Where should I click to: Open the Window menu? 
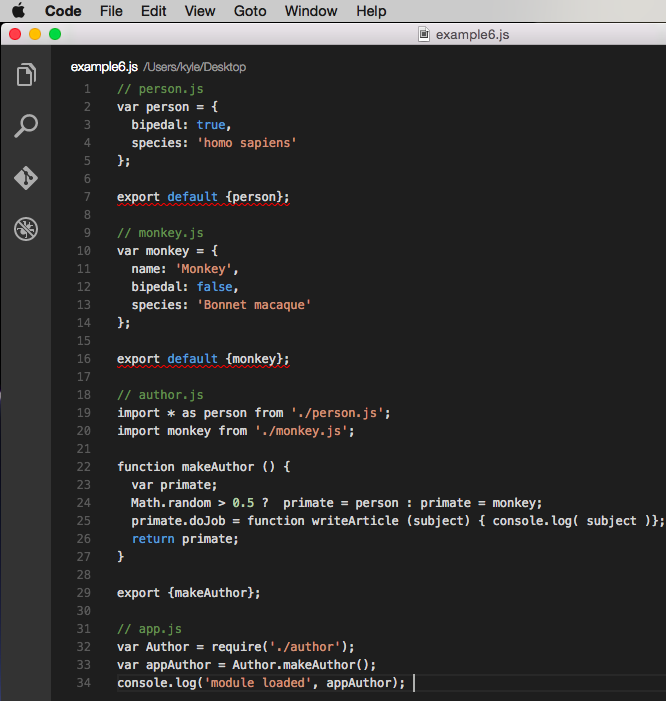(x=311, y=11)
